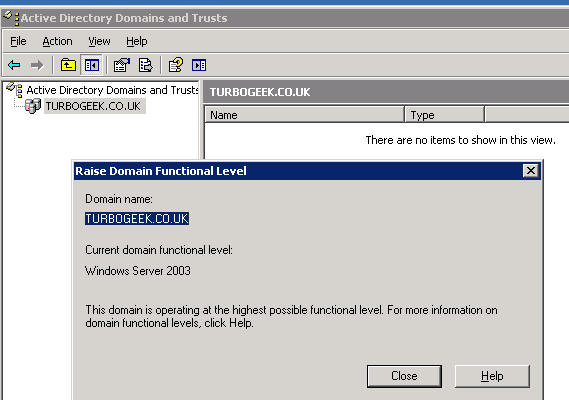Click the Back arrow toolbar icon

[x=14, y=65]
